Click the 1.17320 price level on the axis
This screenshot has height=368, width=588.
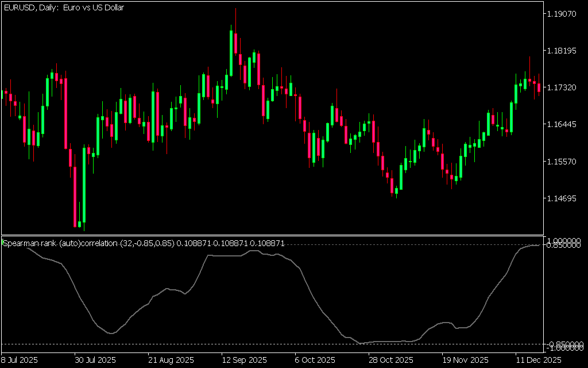[x=562, y=87]
